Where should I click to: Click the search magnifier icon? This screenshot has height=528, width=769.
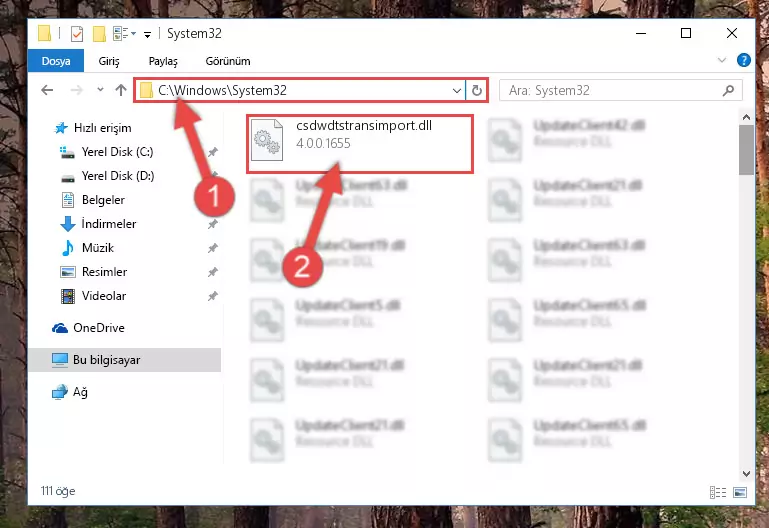click(x=729, y=90)
